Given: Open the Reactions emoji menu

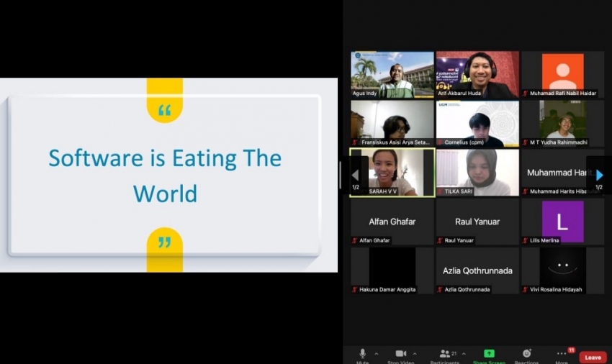Looking at the screenshot, I should pos(526,353).
